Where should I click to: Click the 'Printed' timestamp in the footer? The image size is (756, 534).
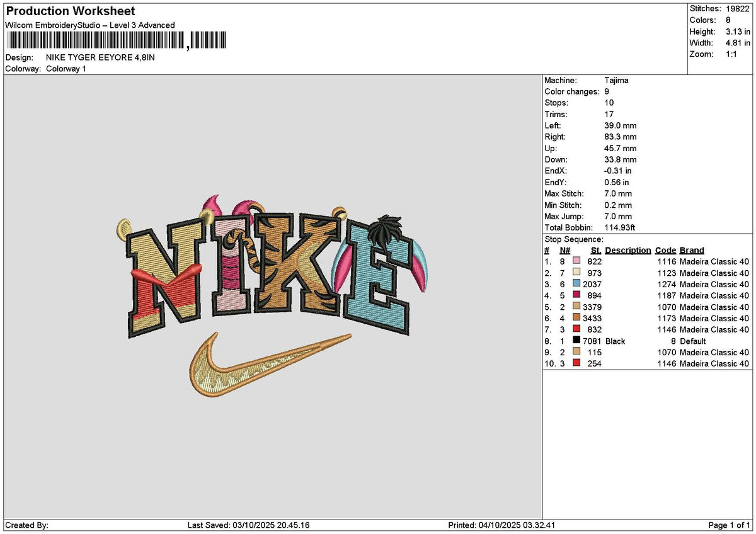tap(501, 525)
